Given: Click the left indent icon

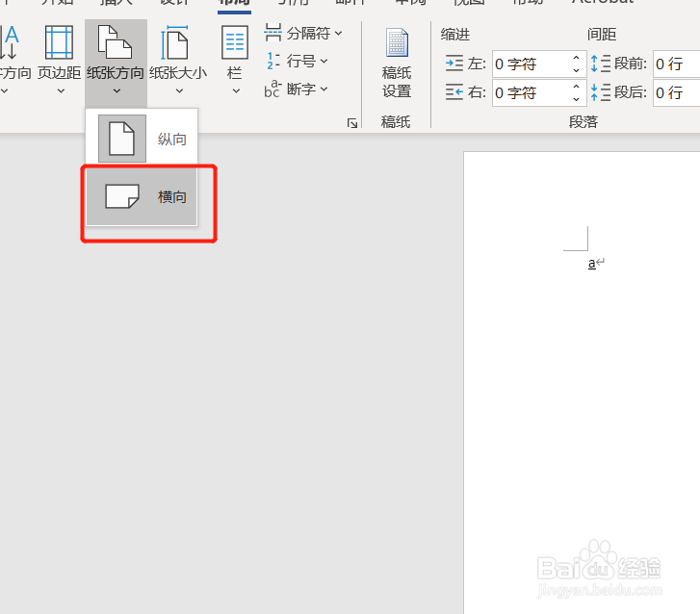Looking at the screenshot, I should coord(454,64).
